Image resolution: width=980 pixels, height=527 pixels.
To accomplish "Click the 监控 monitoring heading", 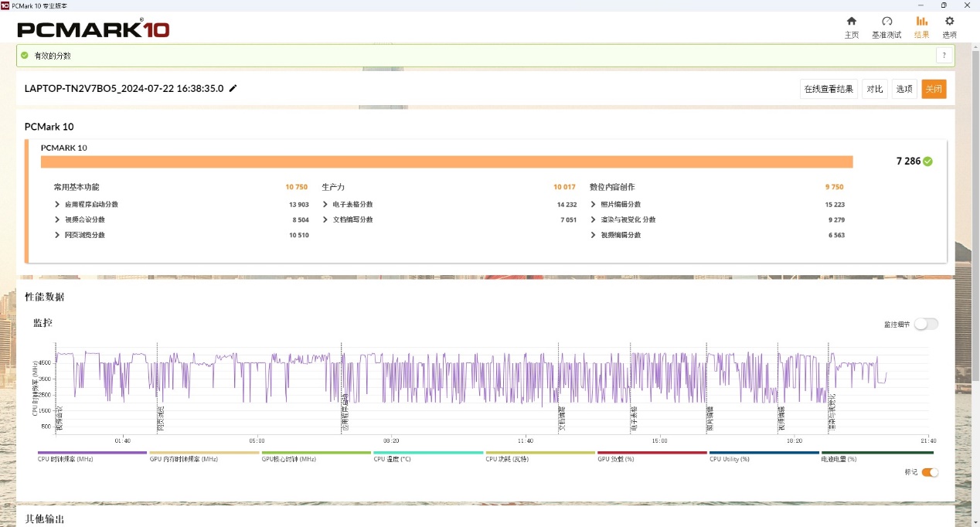I will (43, 322).
